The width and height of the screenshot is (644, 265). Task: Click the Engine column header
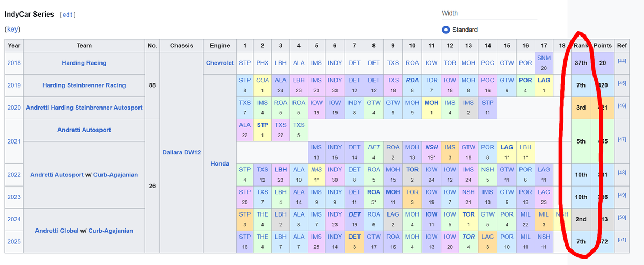click(x=220, y=46)
